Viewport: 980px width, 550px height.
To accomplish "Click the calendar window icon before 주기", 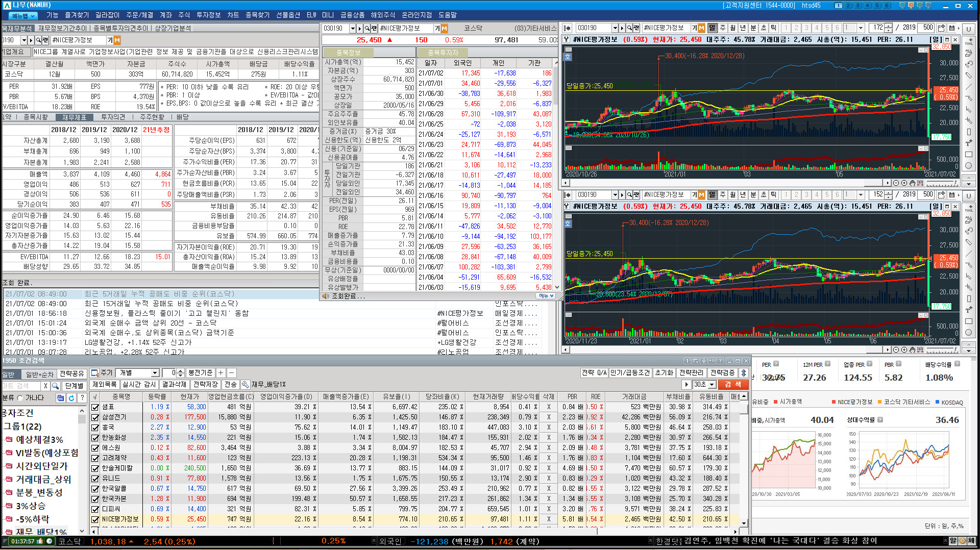I will pos(94,373).
